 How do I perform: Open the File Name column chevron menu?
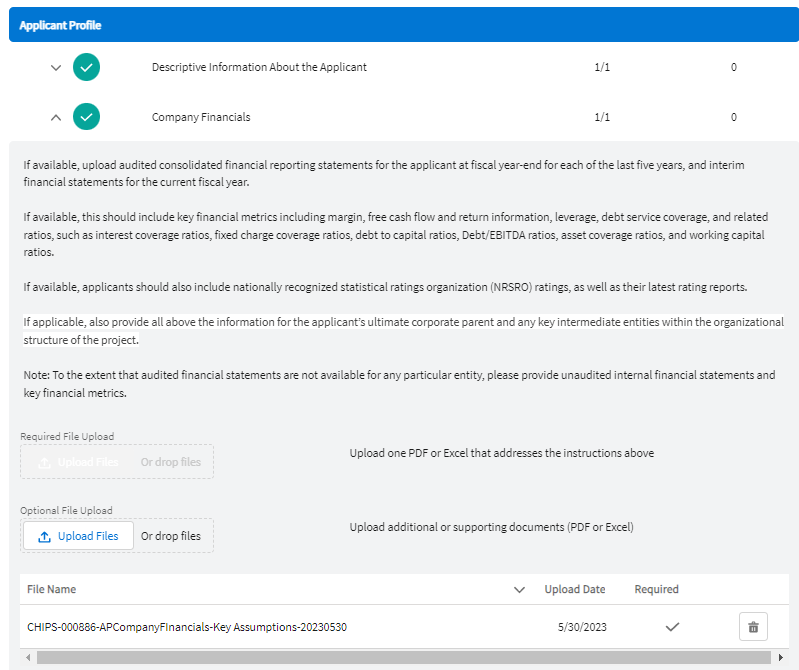[519, 590]
